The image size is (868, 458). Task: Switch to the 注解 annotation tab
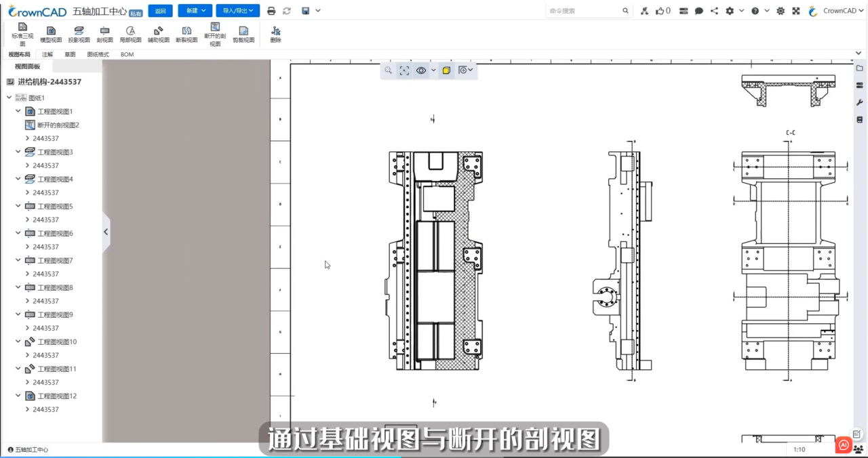coord(47,54)
